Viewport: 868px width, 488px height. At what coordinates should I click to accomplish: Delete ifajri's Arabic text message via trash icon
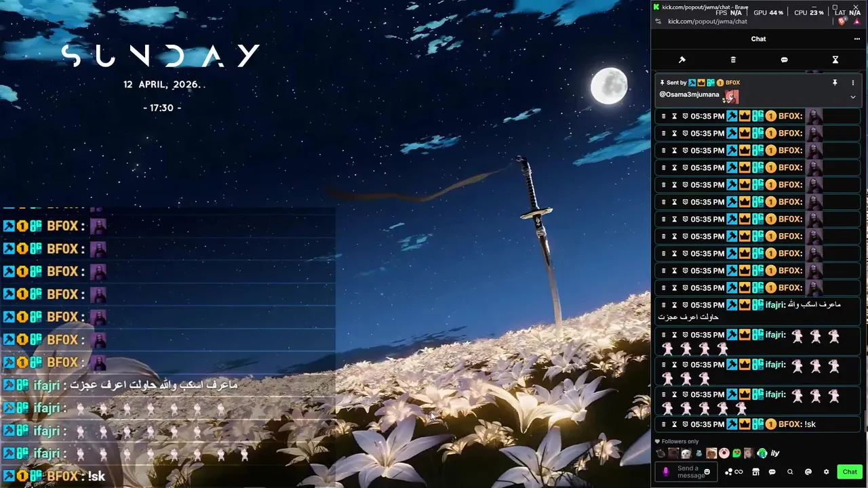tap(663, 305)
